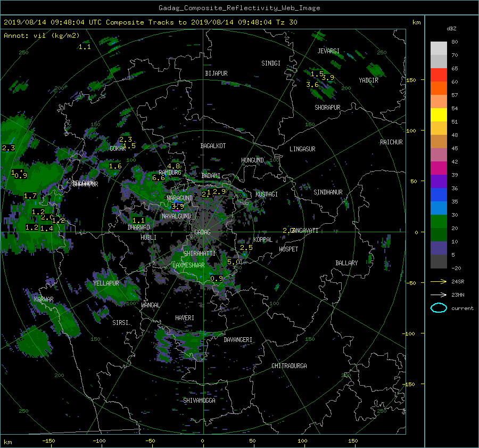This screenshot has width=479, height=448.
Task: Click the yellow 24SR arrow legend icon
Action: coord(439,282)
